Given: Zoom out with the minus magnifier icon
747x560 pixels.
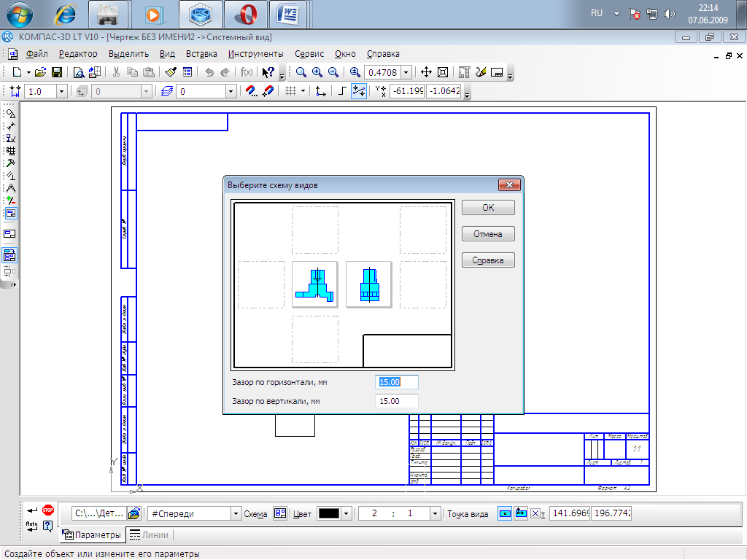Looking at the screenshot, I should pyautogui.click(x=333, y=72).
